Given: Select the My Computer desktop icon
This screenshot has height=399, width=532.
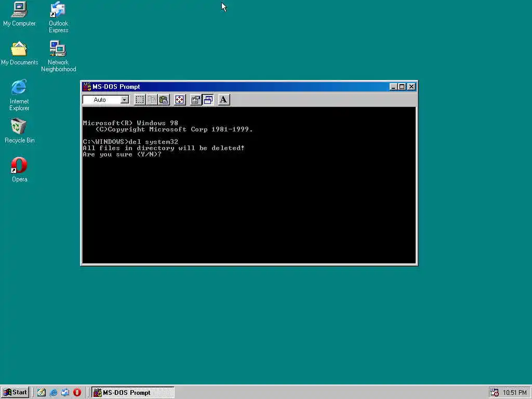Looking at the screenshot, I should point(19,14).
